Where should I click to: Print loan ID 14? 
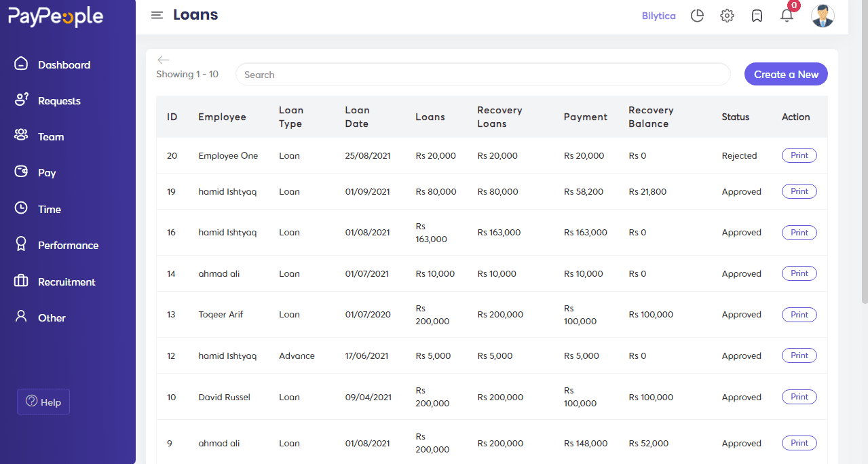pos(799,273)
